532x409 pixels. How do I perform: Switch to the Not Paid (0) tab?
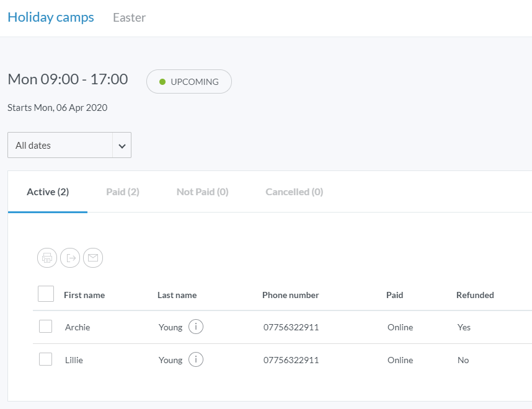coord(202,192)
